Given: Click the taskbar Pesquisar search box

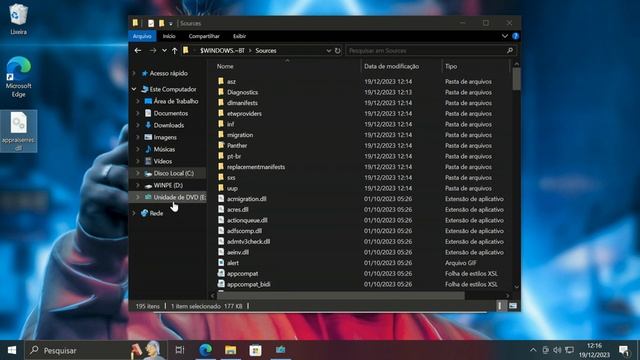Looking at the screenshot, I should coord(96,350).
